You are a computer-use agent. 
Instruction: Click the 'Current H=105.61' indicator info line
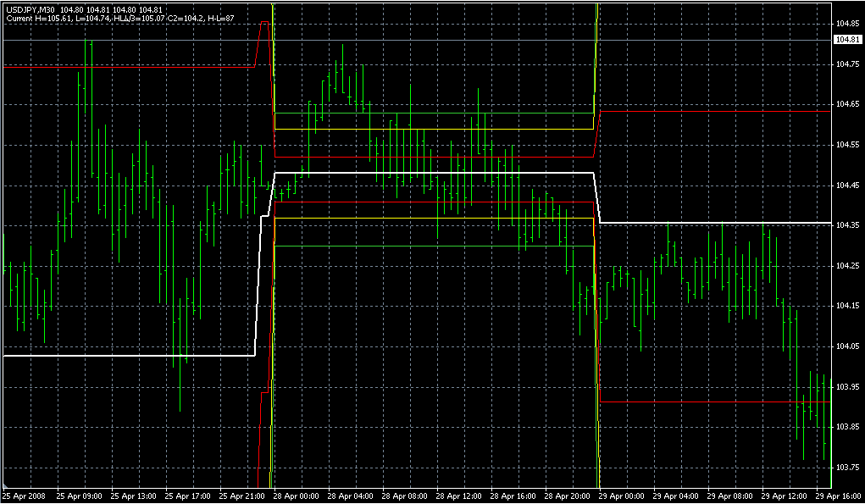pyautogui.click(x=120, y=18)
